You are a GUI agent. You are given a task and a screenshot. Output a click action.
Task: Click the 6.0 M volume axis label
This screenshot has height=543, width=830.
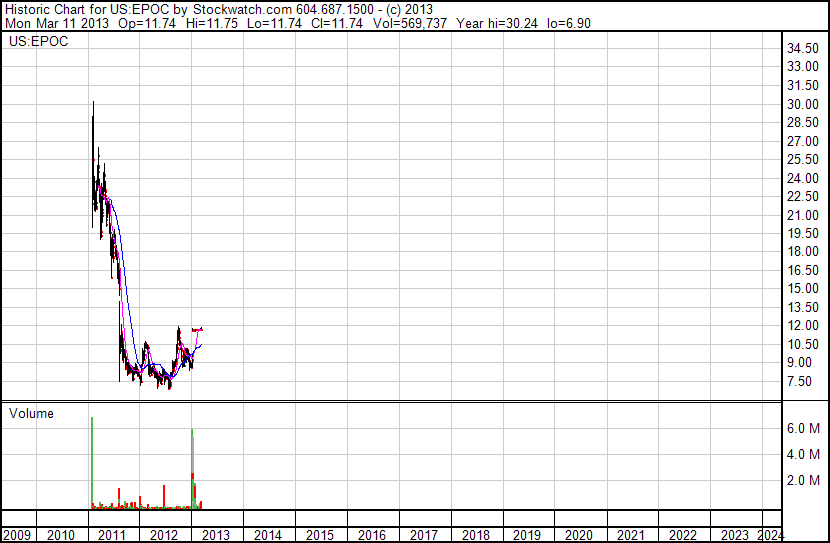pyautogui.click(x=803, y=428)
